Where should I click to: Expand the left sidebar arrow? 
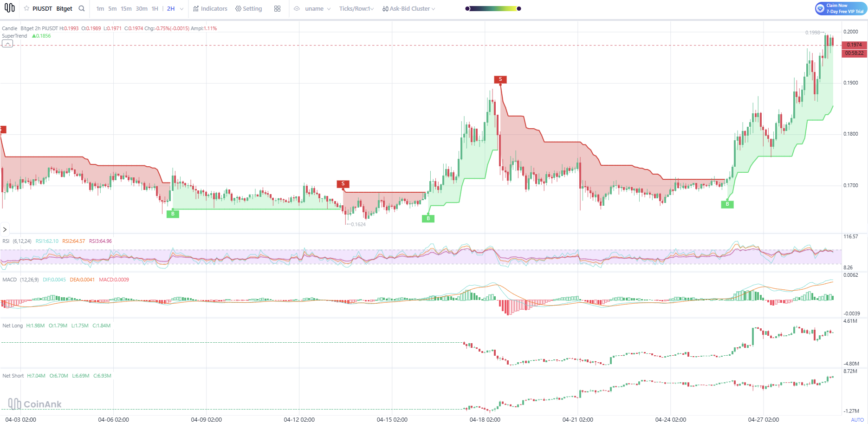(x=5, y=229)
